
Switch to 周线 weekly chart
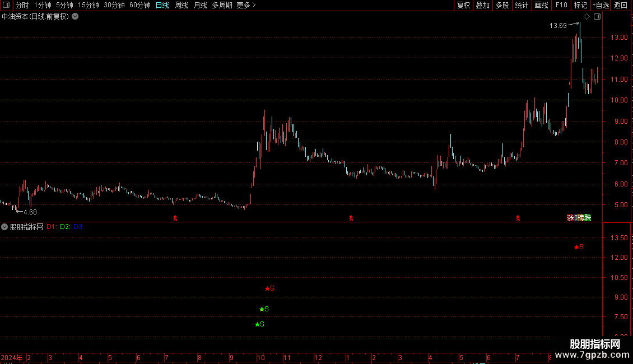(x=181, y=5)
